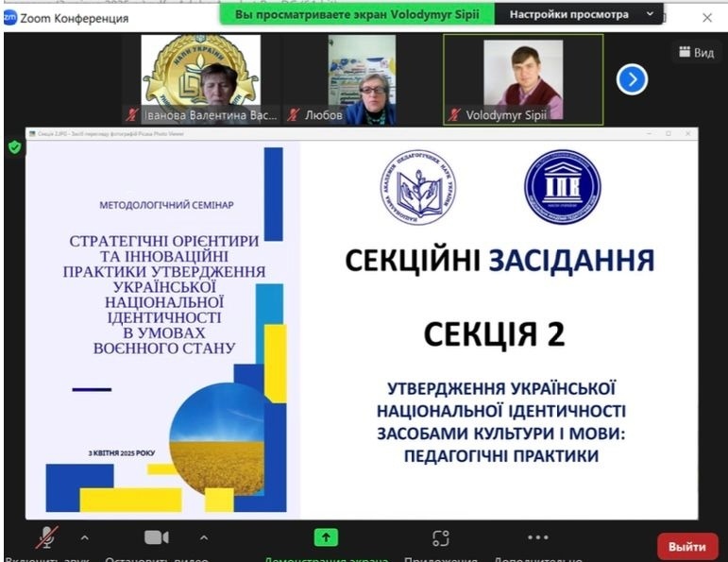Click the Вид view layout button
Screen dimensions: 728x562
tap(696, 53)
